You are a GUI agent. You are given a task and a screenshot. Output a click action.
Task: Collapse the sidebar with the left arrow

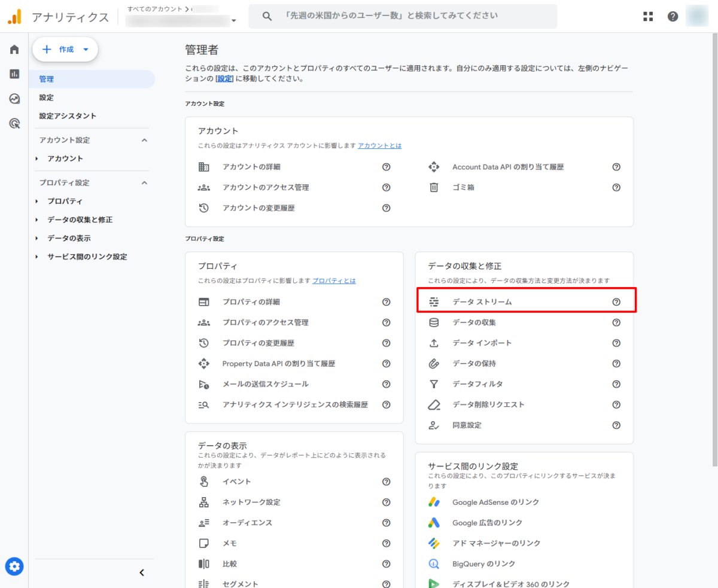(142, 572)
